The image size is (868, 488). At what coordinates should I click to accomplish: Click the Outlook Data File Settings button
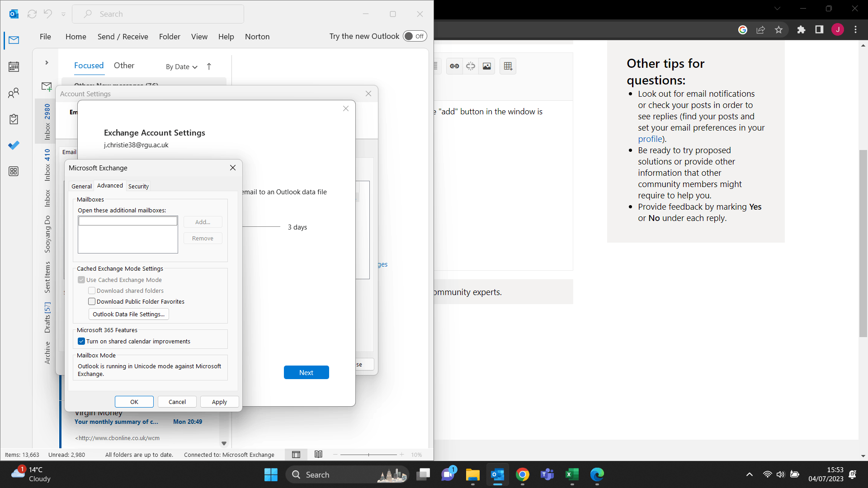point(128,314)
